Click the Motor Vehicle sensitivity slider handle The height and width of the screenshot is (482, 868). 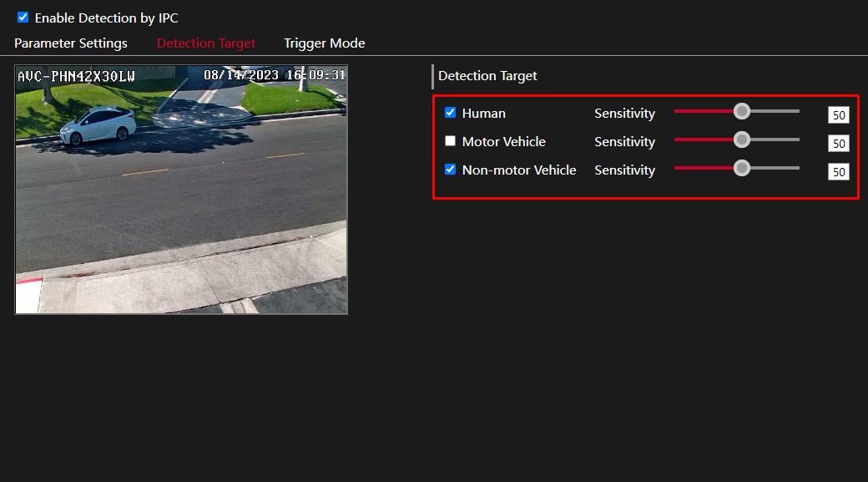(742, 140)
